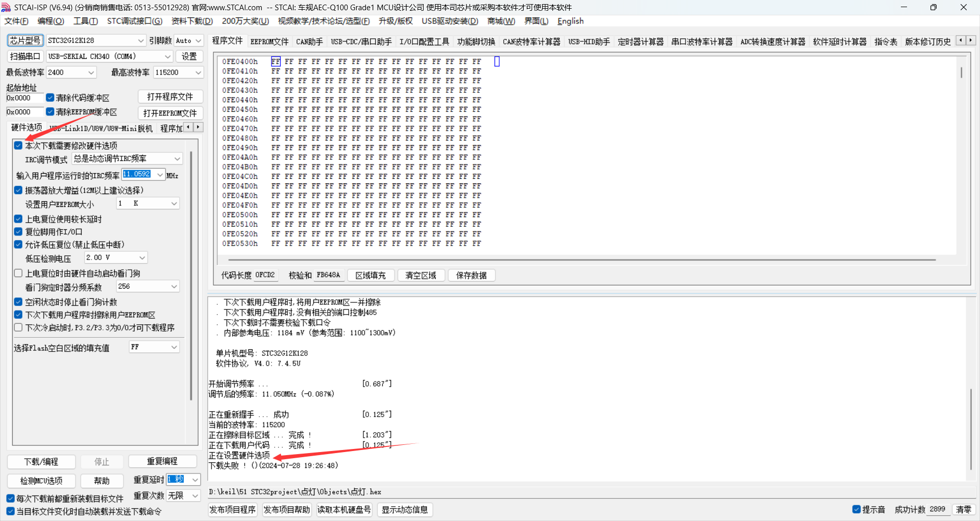Switch to the 指令表 tab

[886, 42]
